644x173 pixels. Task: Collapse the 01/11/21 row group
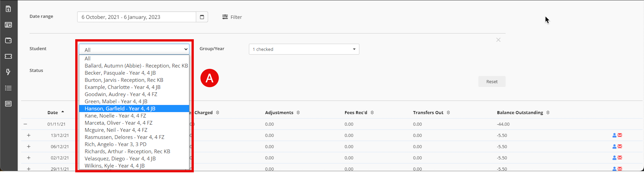click(25, 124)
